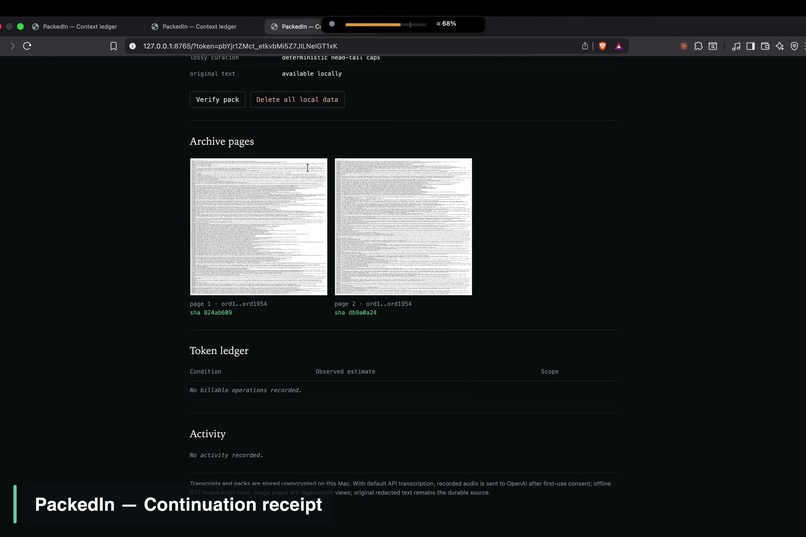This screenshot has height=537, width=806.
Task: View site info icon beside the URL
Action: (x=133, y=46)
